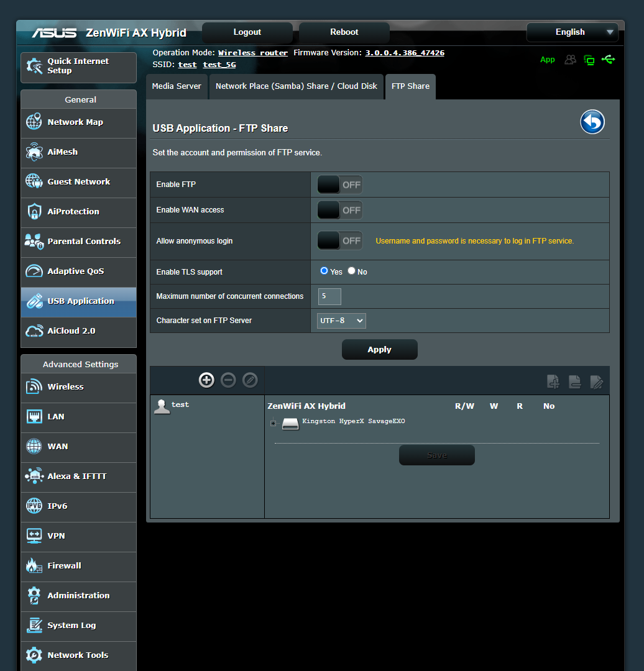The height and width of the screenshot is (671, 644).
Task: Turn on the Enable WAN access switch
Action: (339, 209)
